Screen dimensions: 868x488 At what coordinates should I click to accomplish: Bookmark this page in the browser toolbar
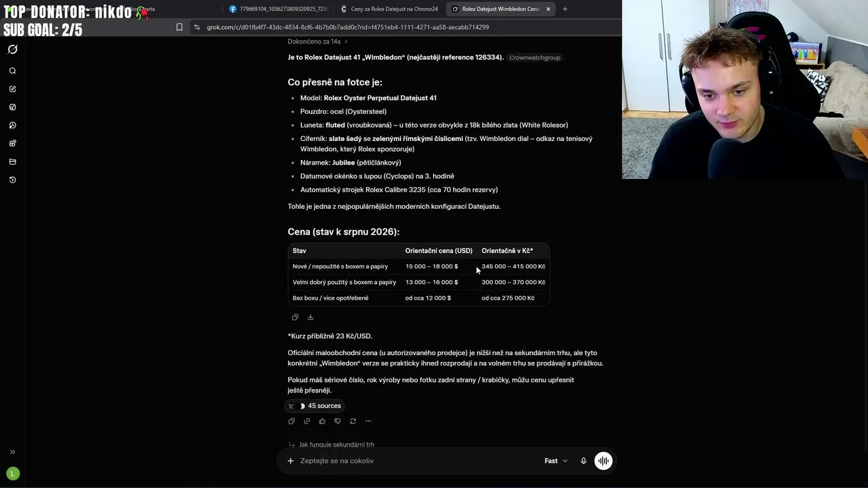click(179, 27)
